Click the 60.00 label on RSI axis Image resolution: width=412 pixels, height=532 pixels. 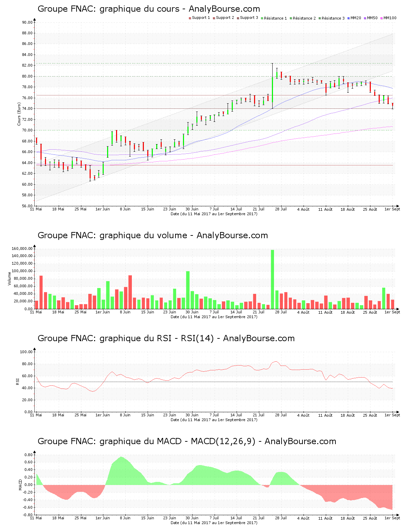pos(27,376)
